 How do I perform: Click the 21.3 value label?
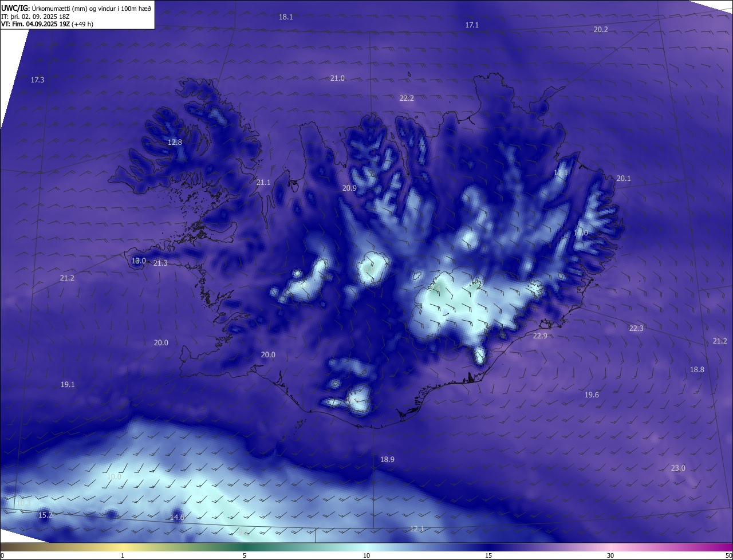tap(160, 263)
